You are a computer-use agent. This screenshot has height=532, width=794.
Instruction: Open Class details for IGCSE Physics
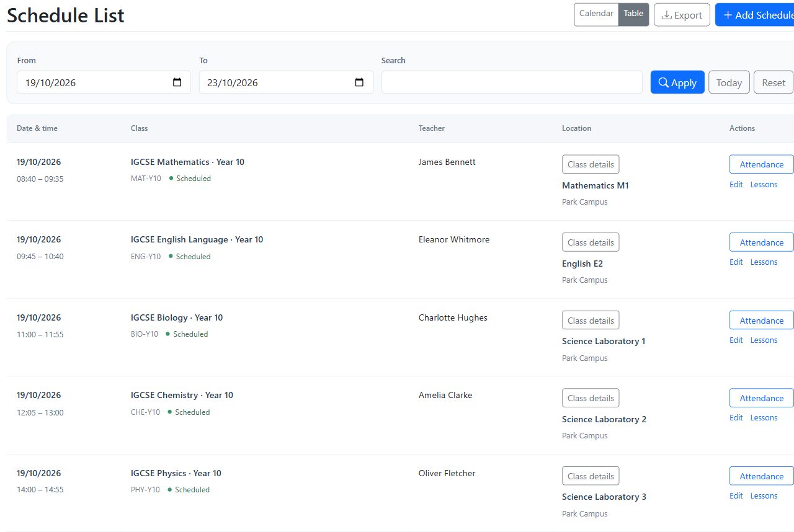coord(591,476)
